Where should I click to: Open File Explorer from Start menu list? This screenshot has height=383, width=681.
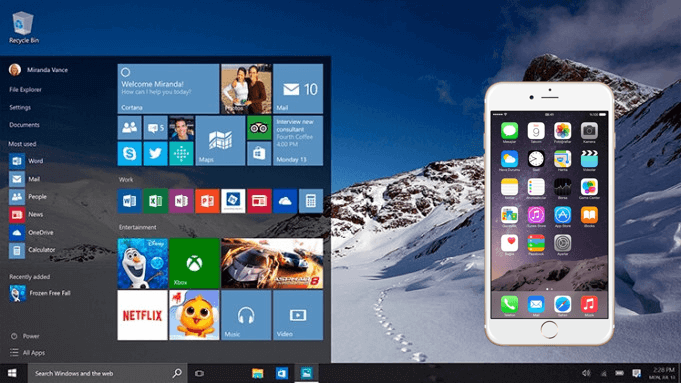point(25,89)
